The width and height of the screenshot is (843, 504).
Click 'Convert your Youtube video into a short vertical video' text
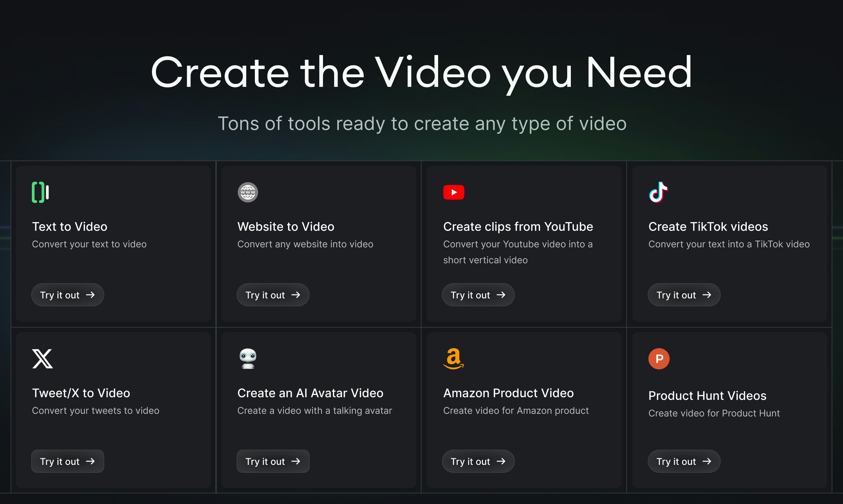[x=518, y=252]
